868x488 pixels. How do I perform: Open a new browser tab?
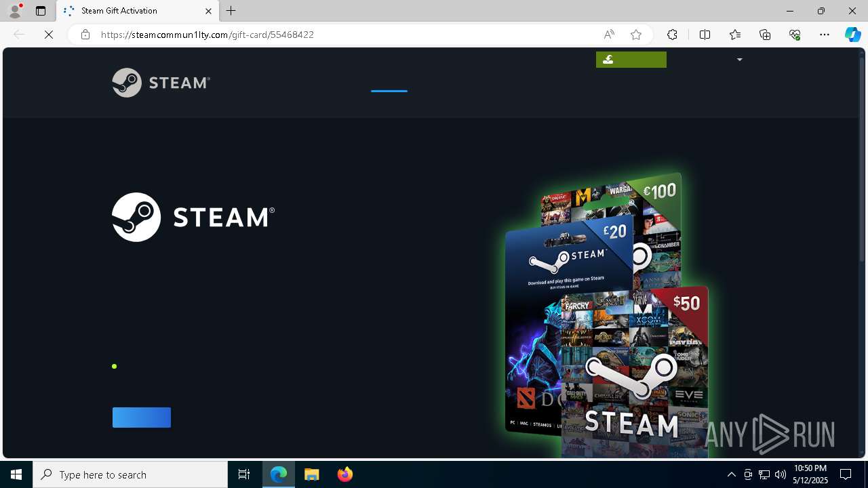[231, 11]
